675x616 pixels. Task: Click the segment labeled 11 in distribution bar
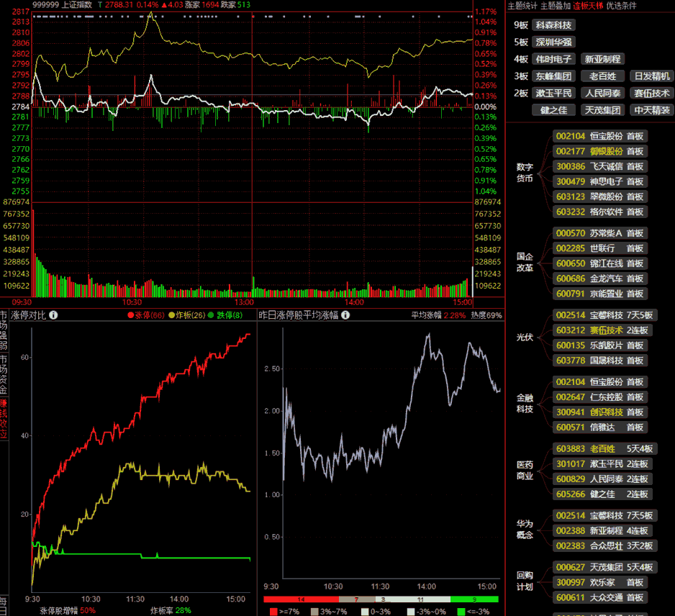click(420, 599)
